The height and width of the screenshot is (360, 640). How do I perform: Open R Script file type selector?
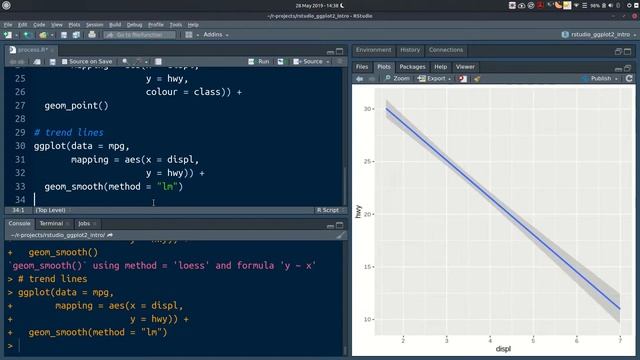(x=330, y=210)
